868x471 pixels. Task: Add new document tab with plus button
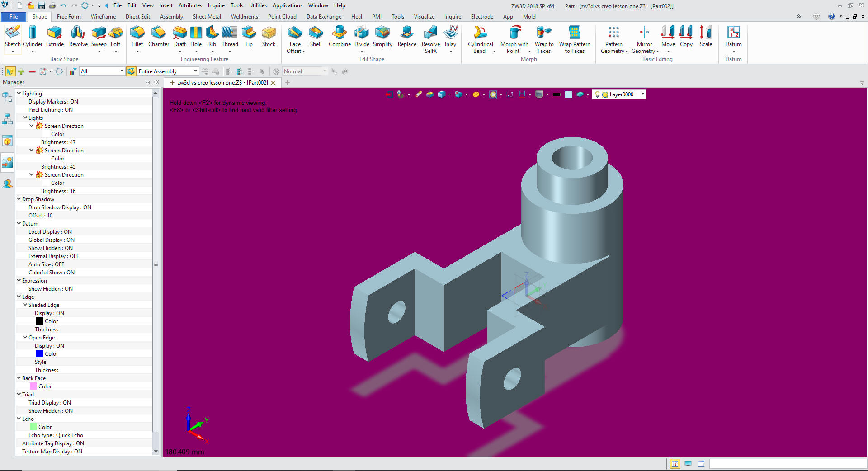[288, 83]
